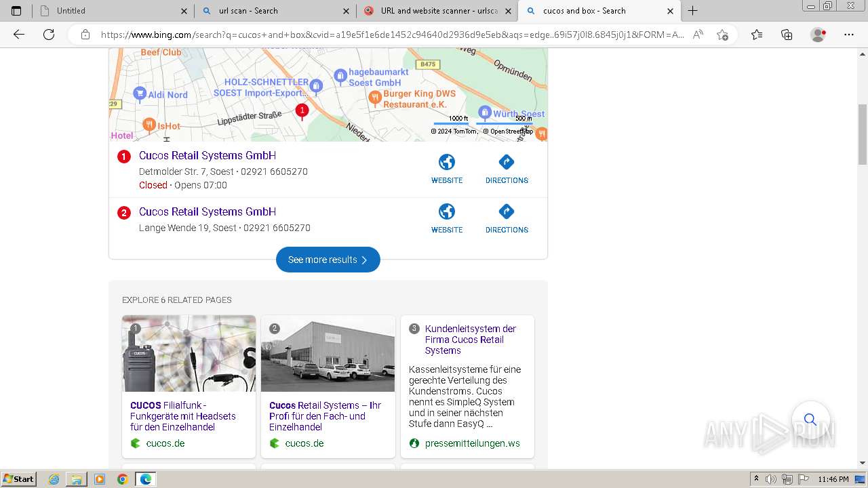The height and width of the screenshot is (488, 868).
Task: Open the walkie-talkie thumbnail image
Action: 189,354
